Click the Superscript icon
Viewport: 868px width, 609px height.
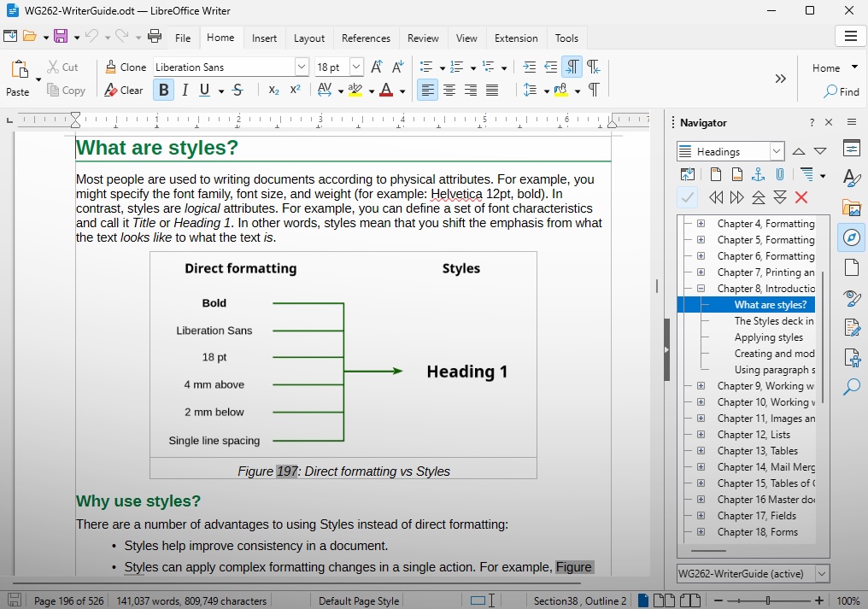[x=295, y=91]
